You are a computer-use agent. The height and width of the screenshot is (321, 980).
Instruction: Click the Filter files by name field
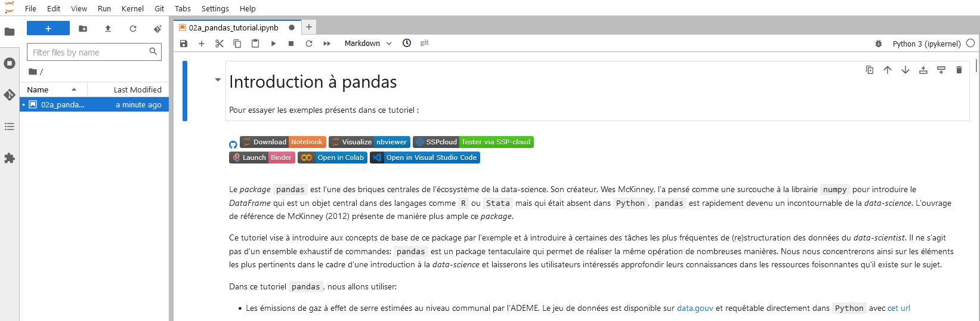(89, 53)
